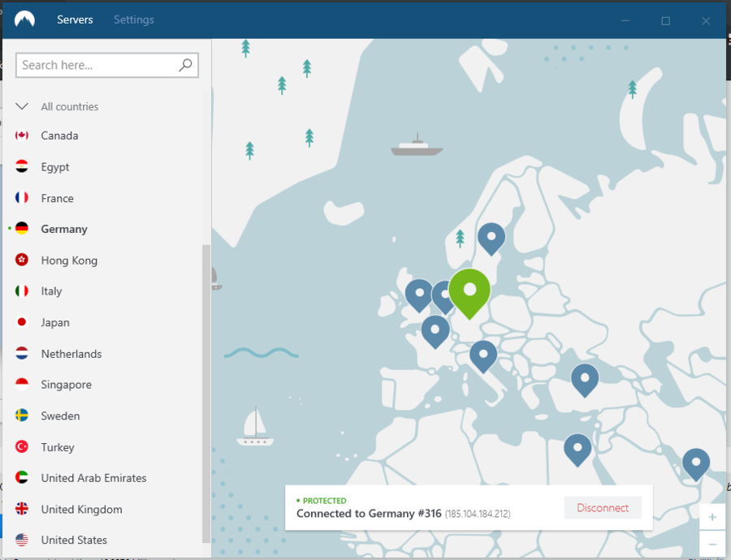Viewport: 731px width, 560px height.
Task: Collapse the All countries list
Action: point(22,106)
